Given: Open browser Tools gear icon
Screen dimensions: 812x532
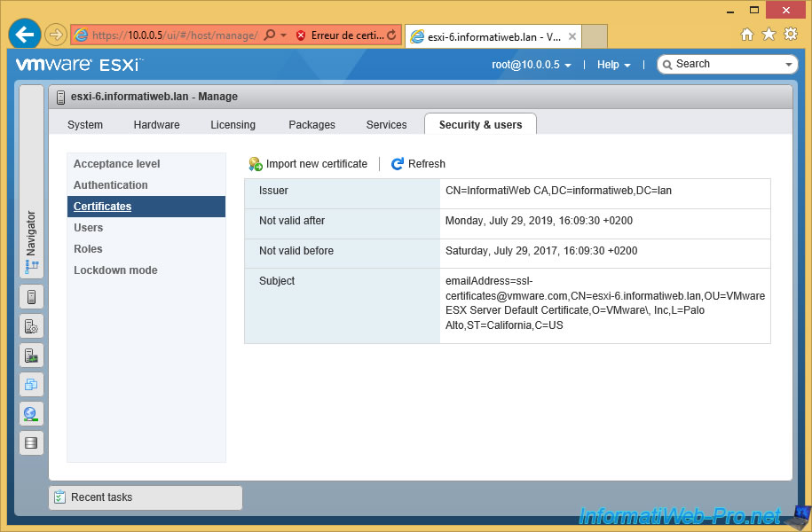Looking at the screenshot, I should [791, 35].
